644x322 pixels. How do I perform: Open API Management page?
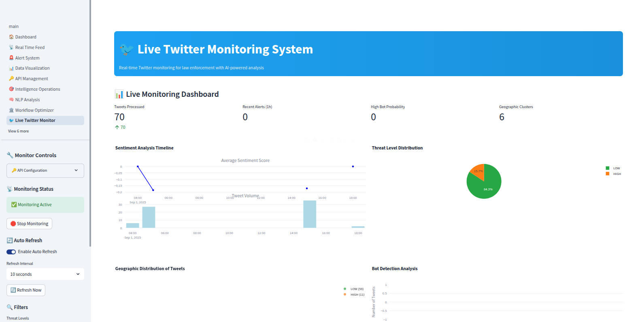pyautogui.click(x=45, y=79)
